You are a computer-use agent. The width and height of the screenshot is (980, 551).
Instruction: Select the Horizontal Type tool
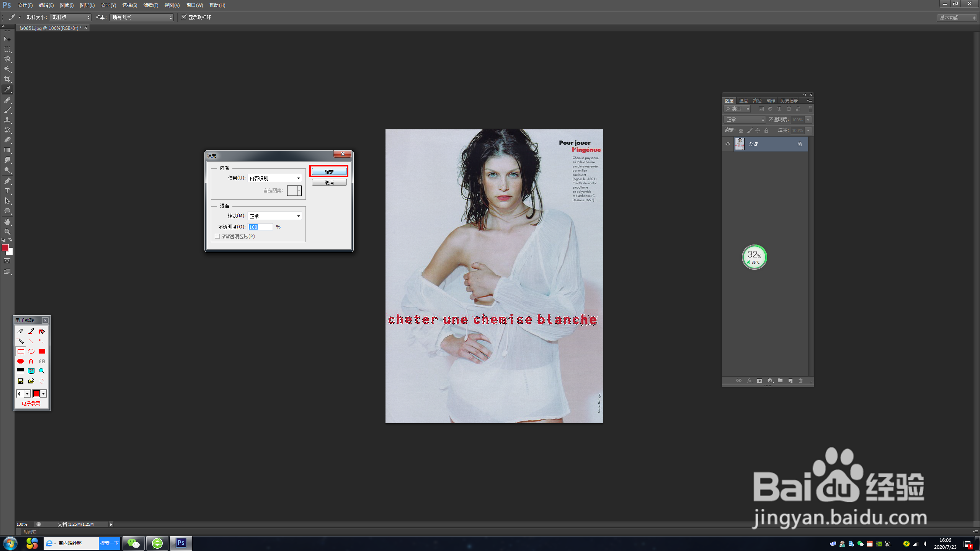7,191
